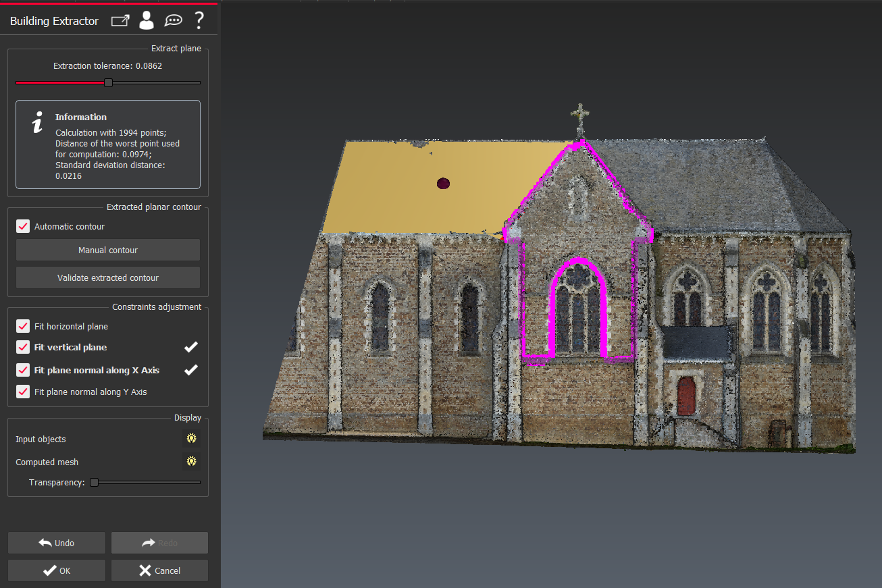
Task: Toggle Computed mesh lightbulb visibility
Action: point(192,462)
